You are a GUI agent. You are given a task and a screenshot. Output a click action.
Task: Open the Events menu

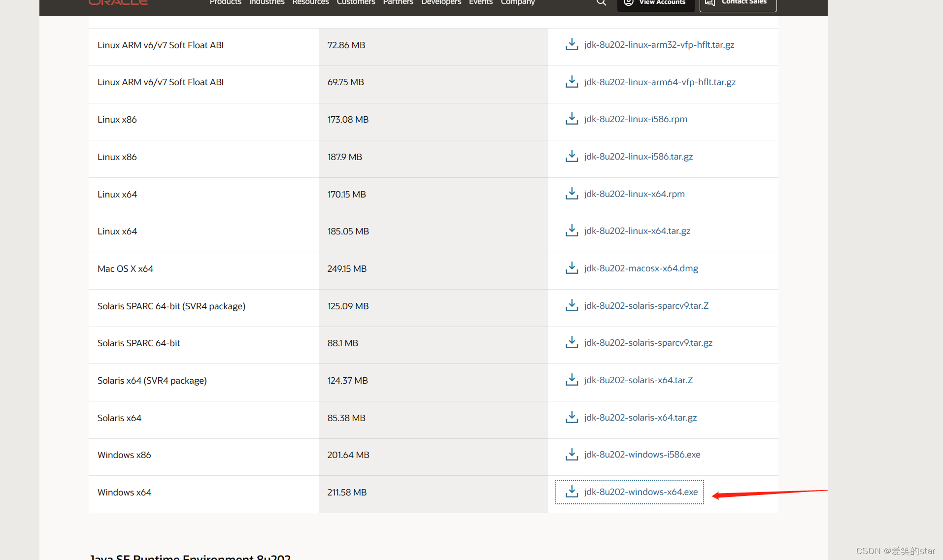point(480,2)
